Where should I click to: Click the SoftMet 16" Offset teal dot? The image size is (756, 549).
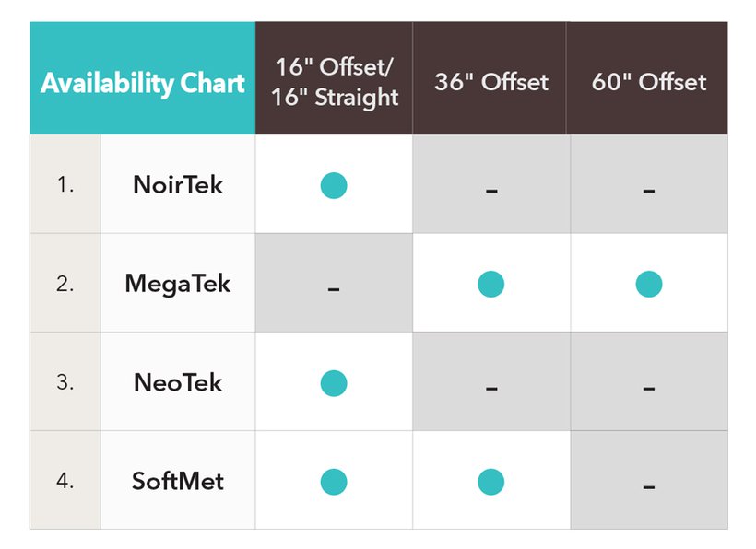coord(334,482)
